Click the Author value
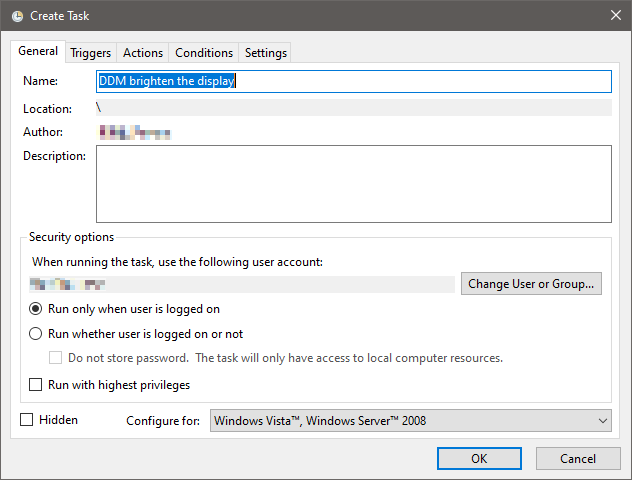632x480 pixels. 135,132
